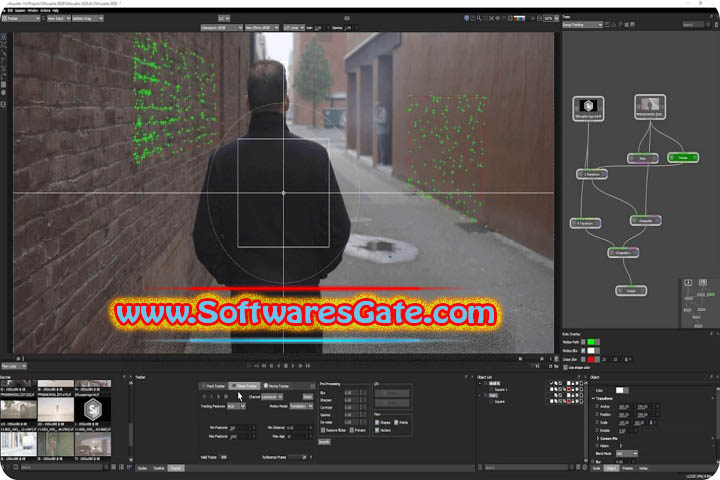
Task: Enable Use shape color checkbox
Action: click(x=566, y=367)
